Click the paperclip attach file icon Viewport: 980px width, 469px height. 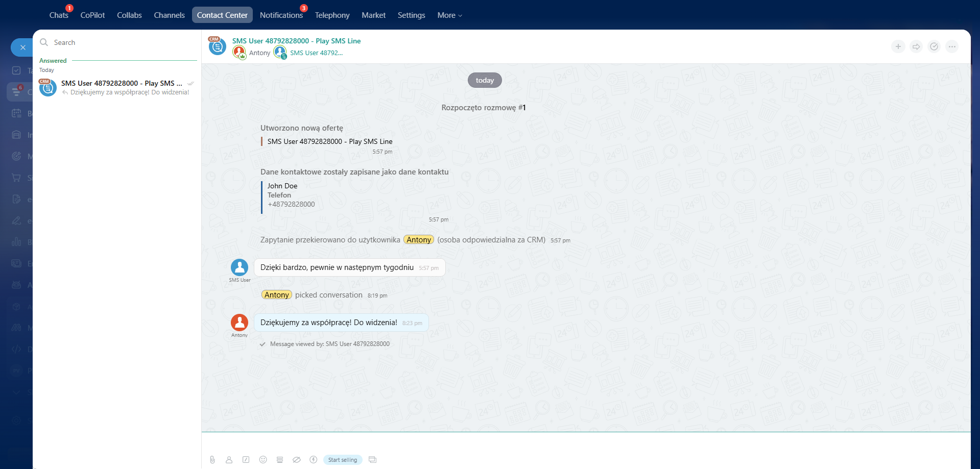click(x=212, y=460)
